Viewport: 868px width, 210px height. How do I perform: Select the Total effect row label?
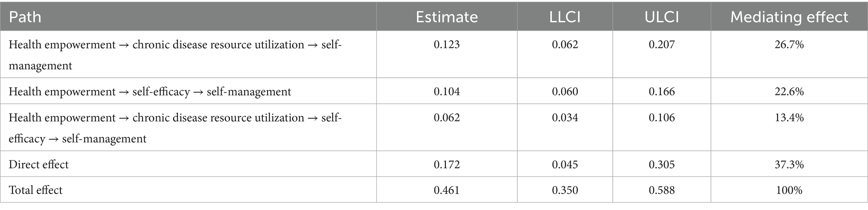click(x=36, y=190)
